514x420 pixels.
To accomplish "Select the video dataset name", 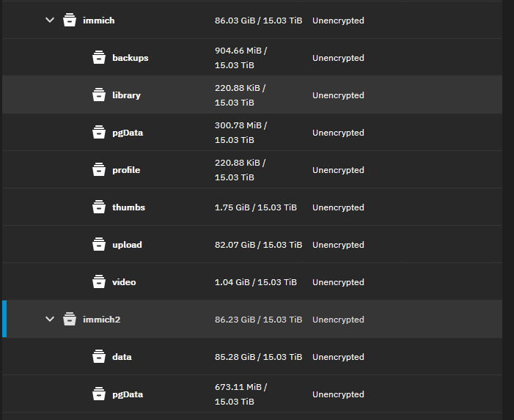I will click(124, 282).
